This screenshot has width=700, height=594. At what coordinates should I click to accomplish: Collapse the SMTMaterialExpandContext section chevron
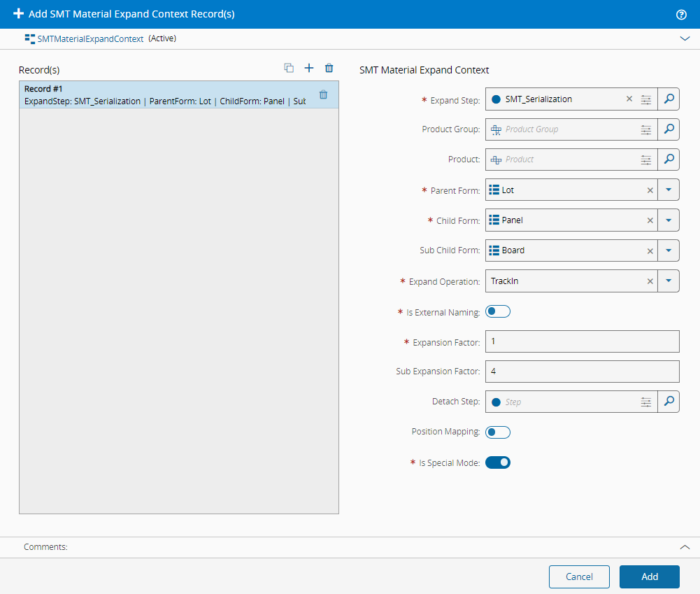coord(685,39)
